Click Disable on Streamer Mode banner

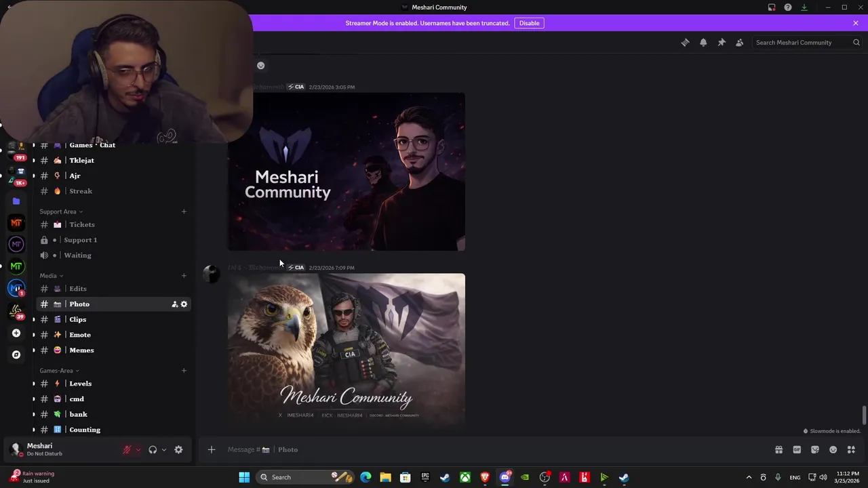[x=529, y=23]
